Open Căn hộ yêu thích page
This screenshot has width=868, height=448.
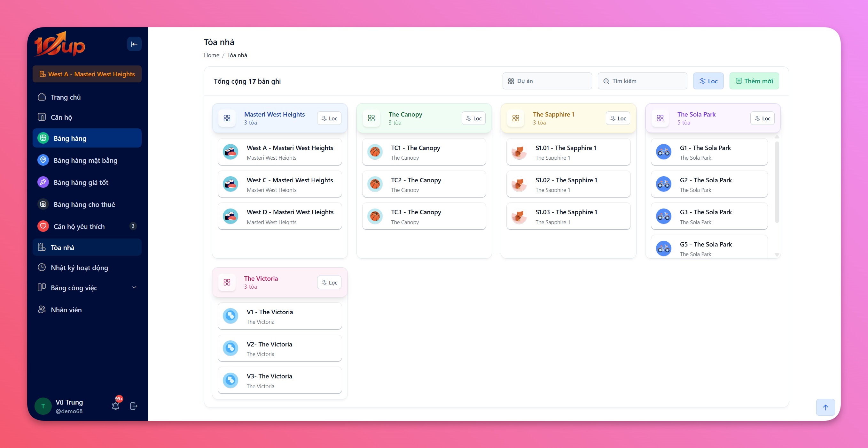point(79,226)
